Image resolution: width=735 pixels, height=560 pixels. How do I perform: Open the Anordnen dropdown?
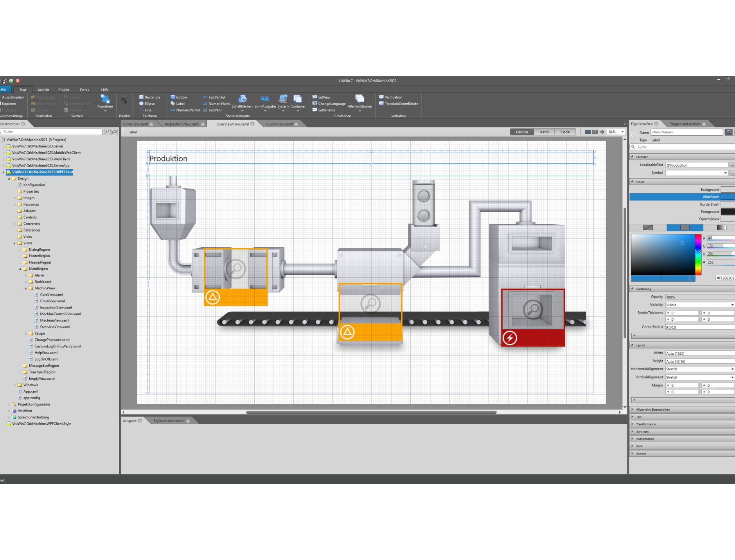click(x=105, y=104)
